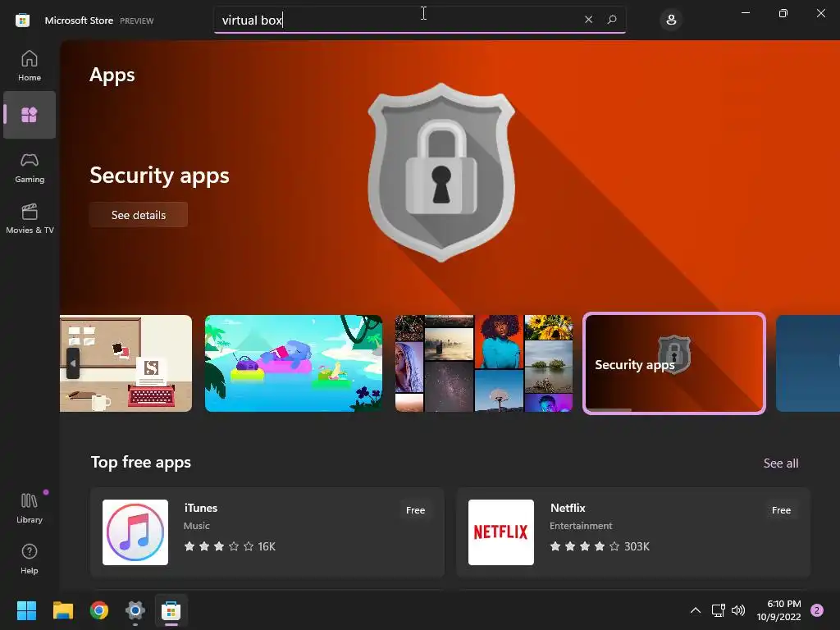Click the Entertainment label under Netflix
Screen dimensions: 840x630
(x=581, y=526)
